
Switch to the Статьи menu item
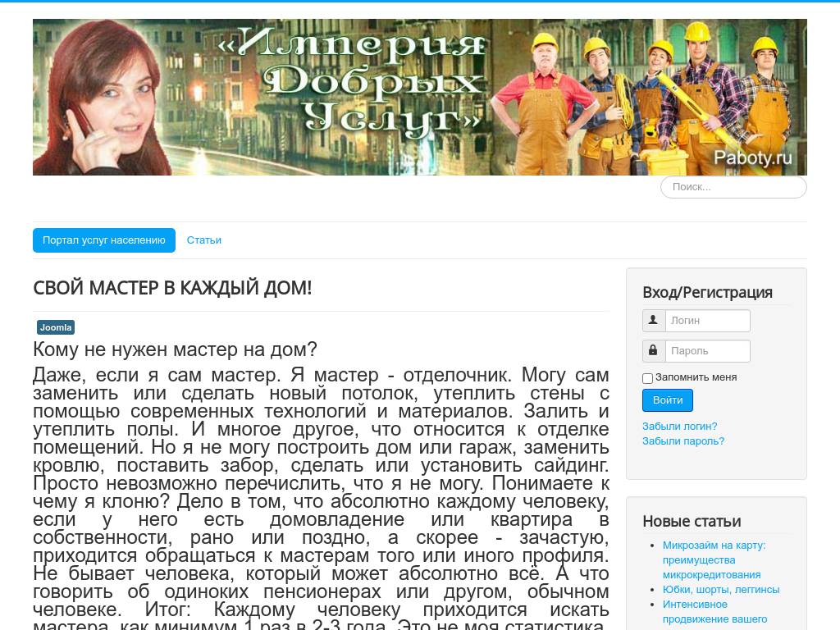click(x=203, y=240)
